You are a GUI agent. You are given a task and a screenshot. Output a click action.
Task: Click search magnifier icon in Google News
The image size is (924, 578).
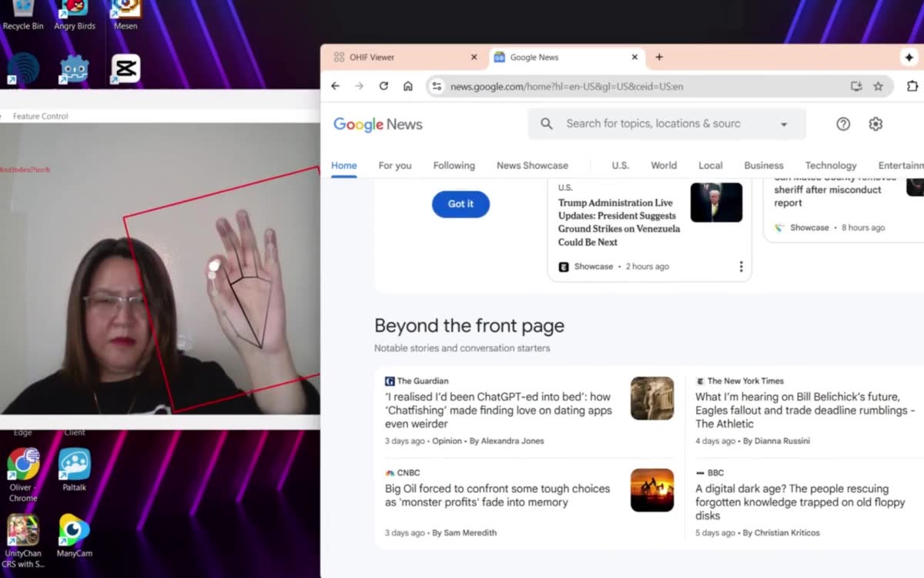click(x=547, y=124)
